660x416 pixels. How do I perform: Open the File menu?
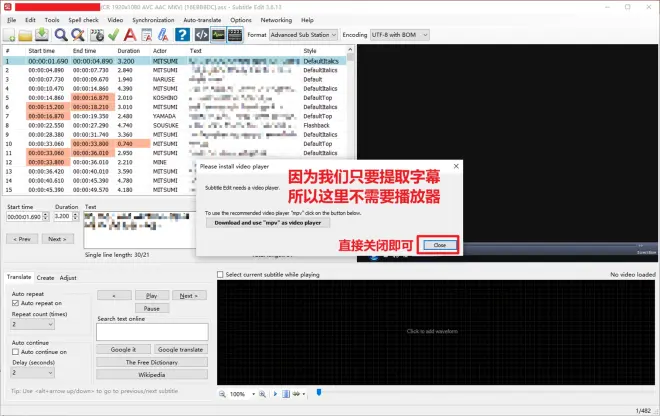pyautogui.click(x=12, y=20)
